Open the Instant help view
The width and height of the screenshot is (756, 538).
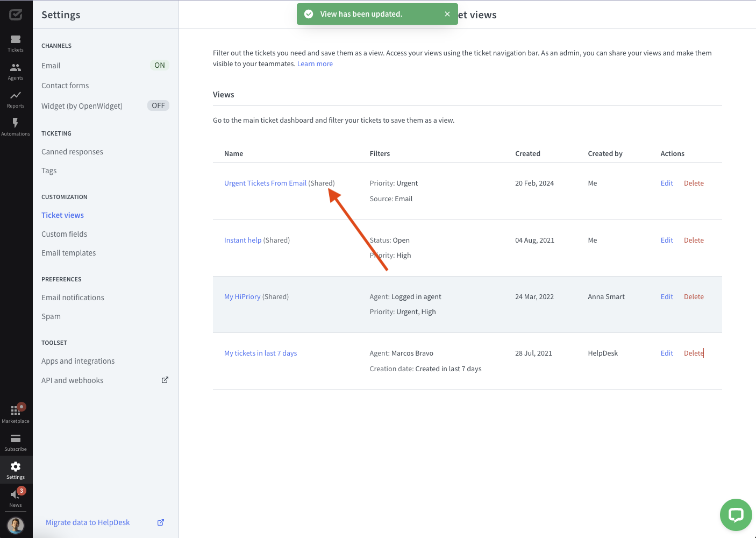[x=243, y=240]
